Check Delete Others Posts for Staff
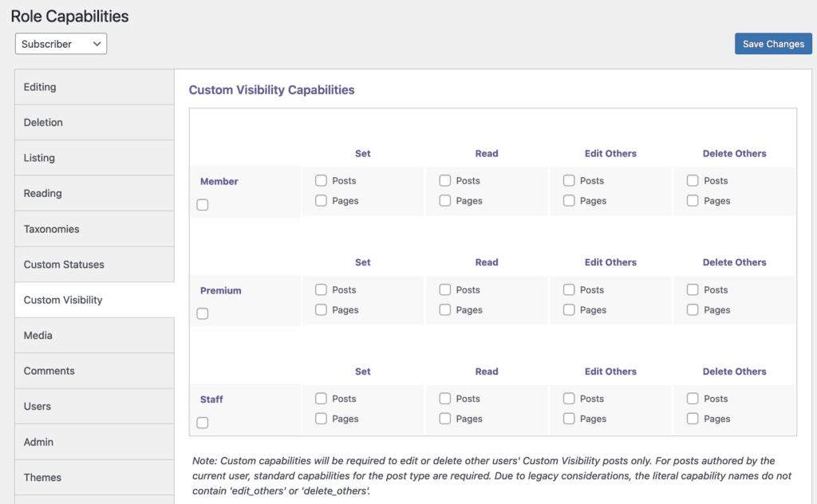The image size is (817, 504). (692, 398)
